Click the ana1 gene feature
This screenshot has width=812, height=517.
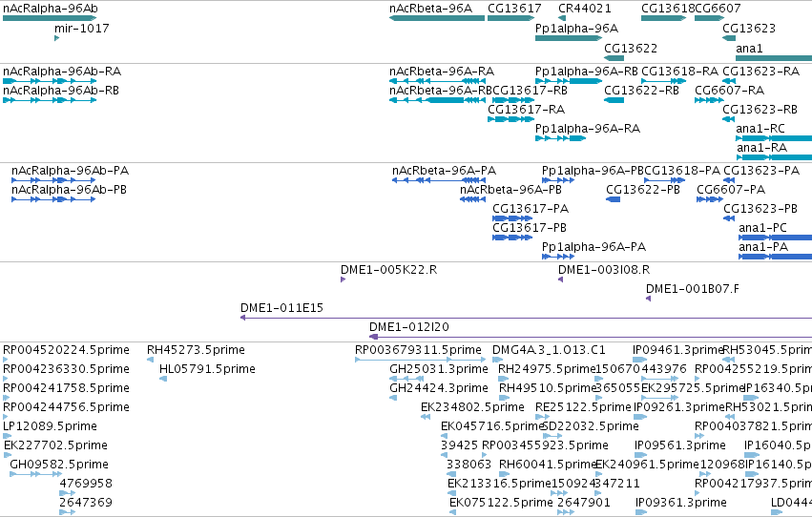point(774,58)
